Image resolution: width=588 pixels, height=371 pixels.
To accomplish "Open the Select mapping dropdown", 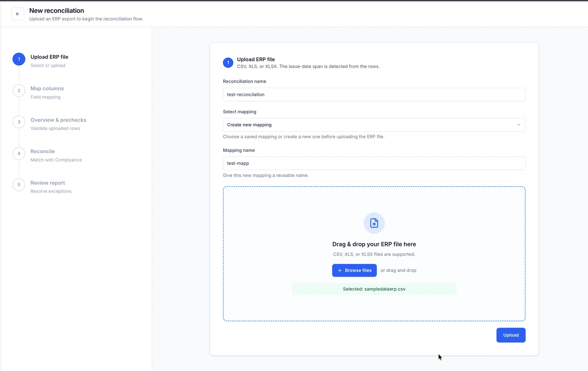I will (374, 125).
